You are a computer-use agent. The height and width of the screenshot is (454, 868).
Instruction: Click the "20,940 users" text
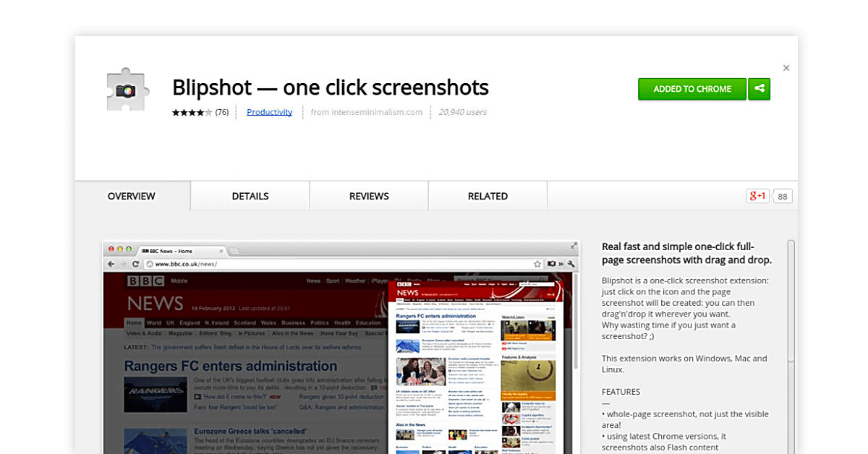tap(463, 112)
